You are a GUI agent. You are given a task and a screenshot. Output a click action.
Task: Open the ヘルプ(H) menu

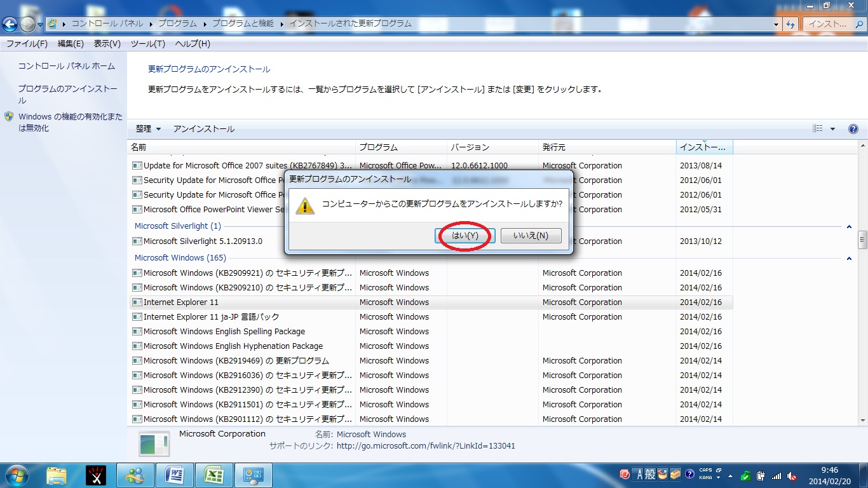click(193, 44)
